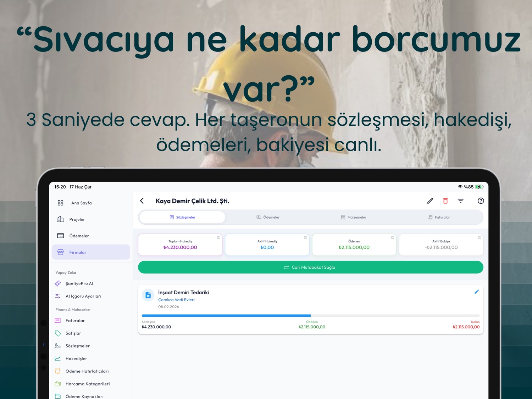Click info icon on Toplam Hakediş card
Screen dimensions: 532x399
pos(218,237)
